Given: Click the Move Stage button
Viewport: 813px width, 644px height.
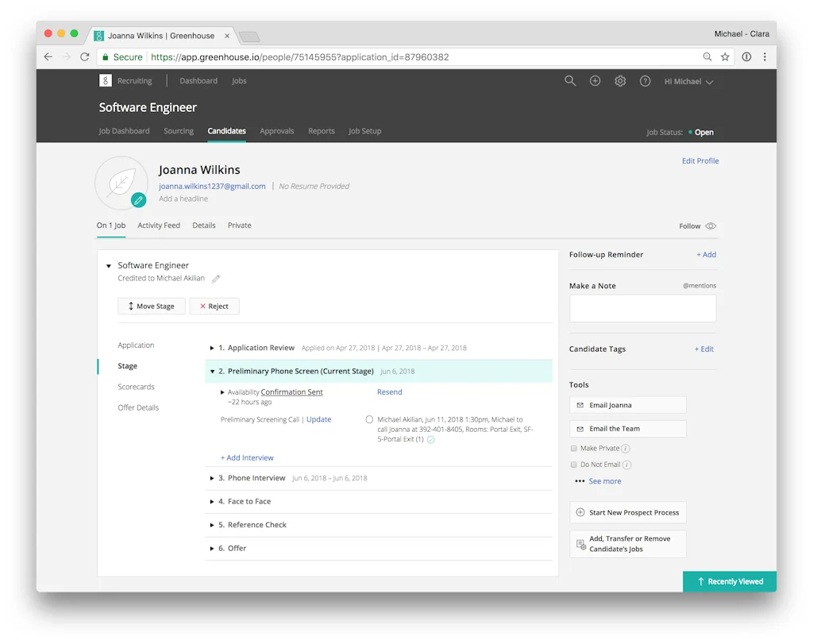Looking at the screenshot, I should coord(151,307).
